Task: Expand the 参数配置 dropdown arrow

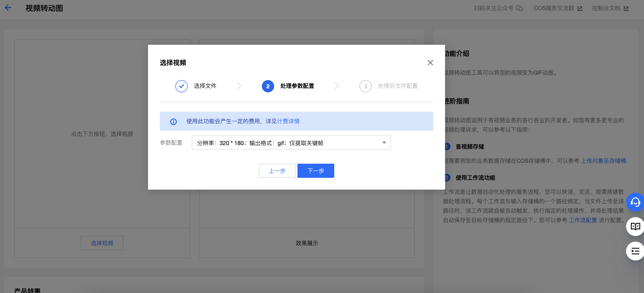Action: [384, 143]
